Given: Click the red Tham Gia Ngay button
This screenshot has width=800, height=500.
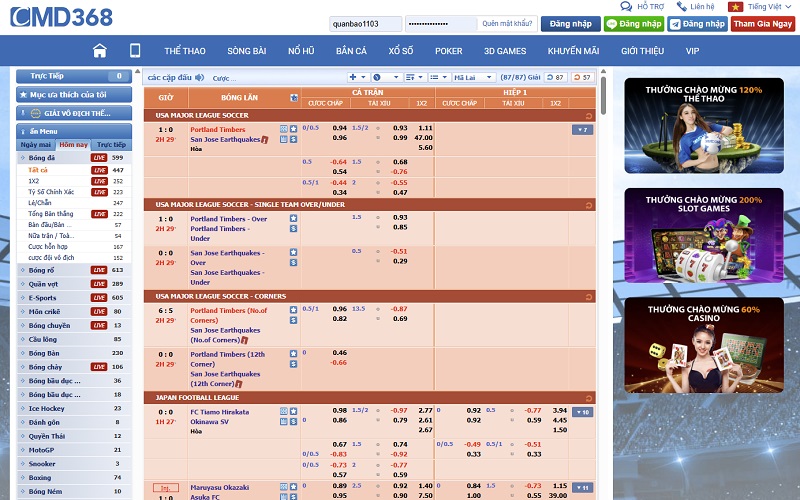Looking at the screenshot, I should (763, 24).
